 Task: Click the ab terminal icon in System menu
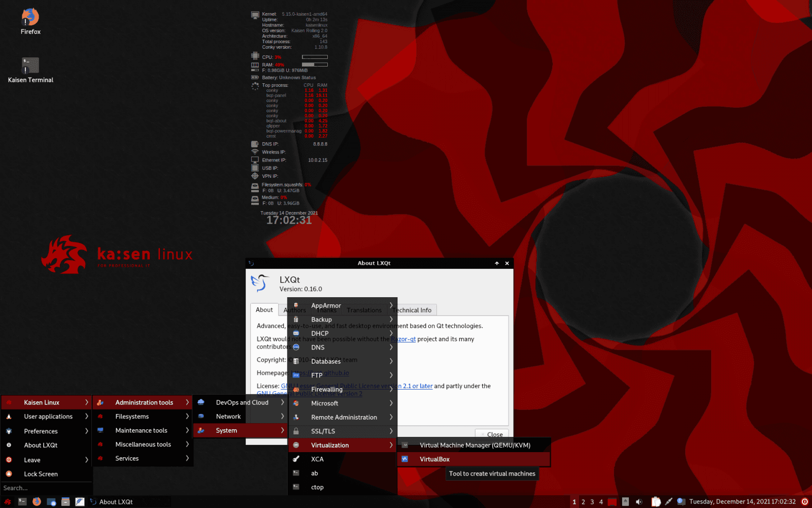tap(296, 473)
